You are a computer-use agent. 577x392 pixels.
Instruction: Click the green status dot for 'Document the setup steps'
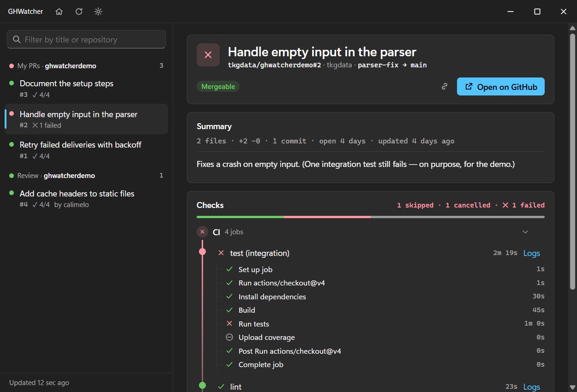tap(12, 83)
